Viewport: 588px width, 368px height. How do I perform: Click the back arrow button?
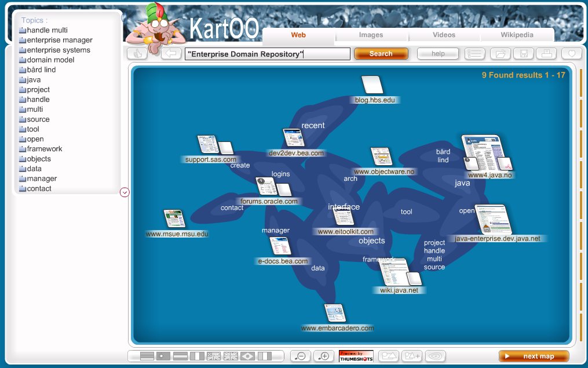pos(171,54)
